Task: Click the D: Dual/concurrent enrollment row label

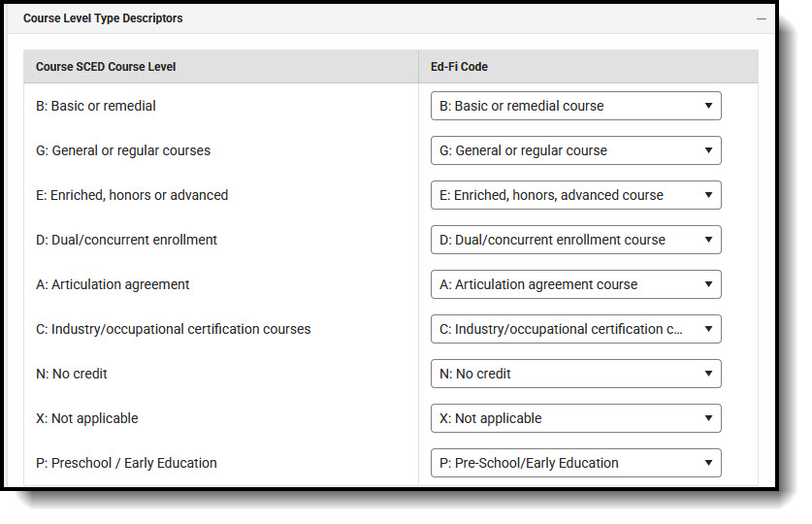Action: (126, 240)
